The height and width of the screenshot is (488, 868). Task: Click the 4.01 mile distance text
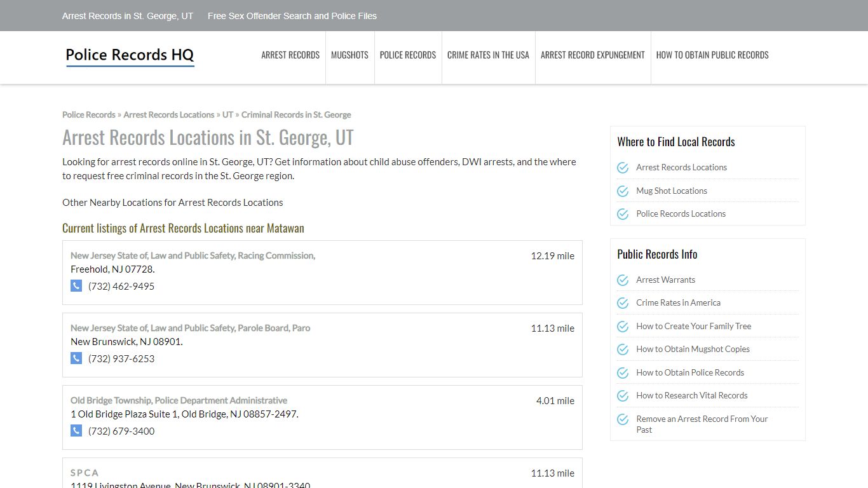point(555,401)
